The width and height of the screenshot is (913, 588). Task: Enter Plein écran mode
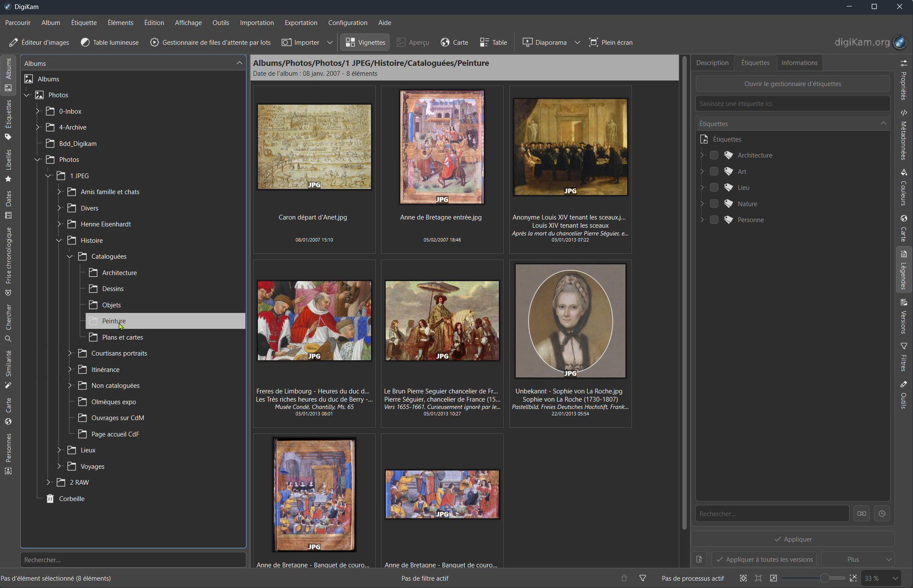(611, 42)
